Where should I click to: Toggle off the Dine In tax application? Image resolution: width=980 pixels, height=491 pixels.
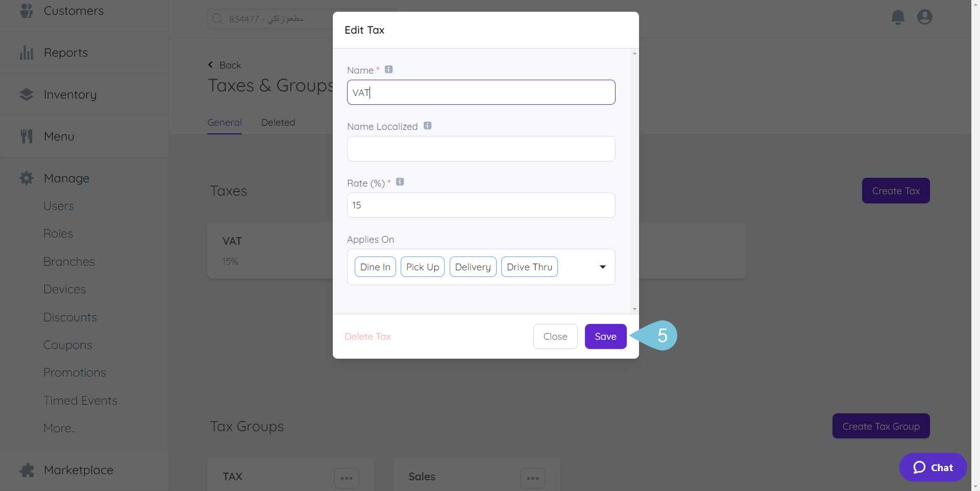375,266
